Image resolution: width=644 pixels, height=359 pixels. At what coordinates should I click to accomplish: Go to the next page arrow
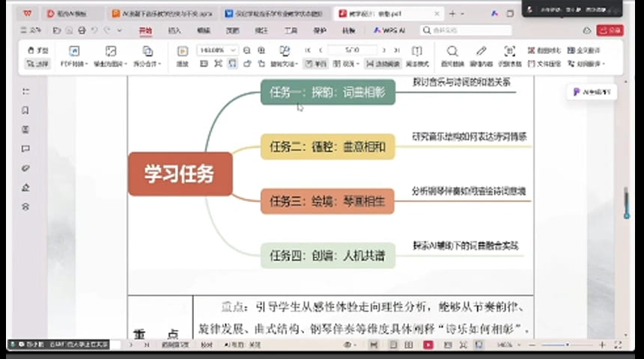(383, 50)
